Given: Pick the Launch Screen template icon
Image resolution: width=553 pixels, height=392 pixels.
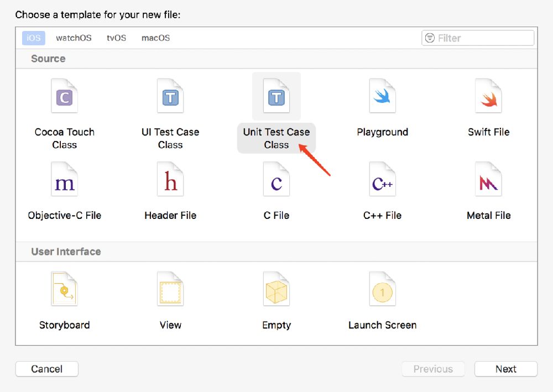Looking at the screenshot, I should (x=382, y=289).
